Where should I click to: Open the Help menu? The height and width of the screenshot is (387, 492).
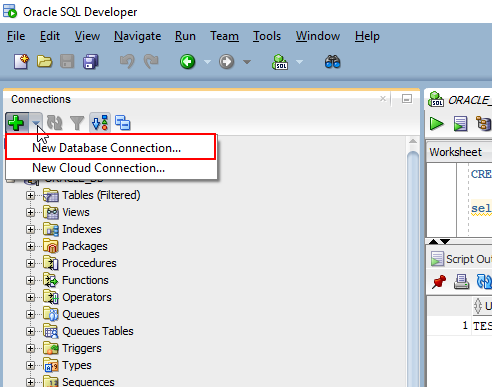(367, 36)
